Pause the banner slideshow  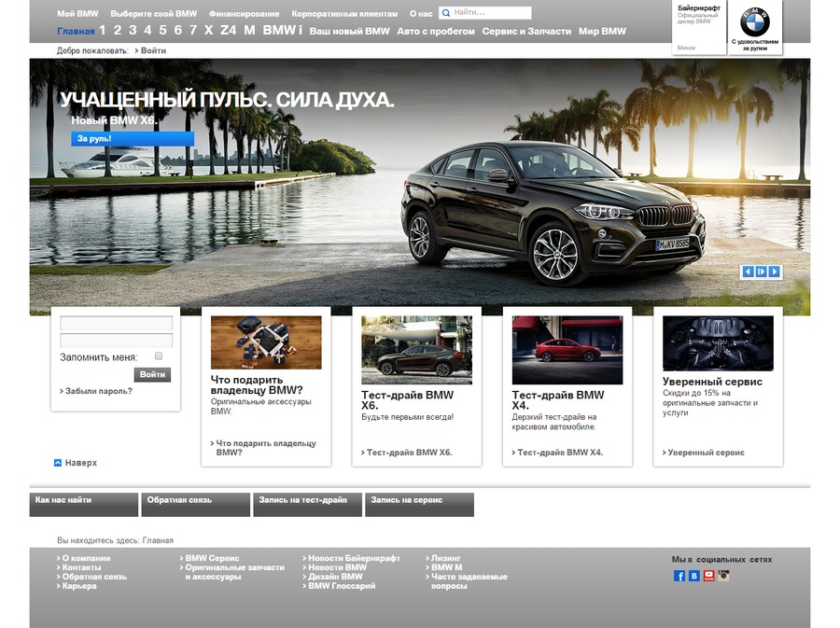761,272
